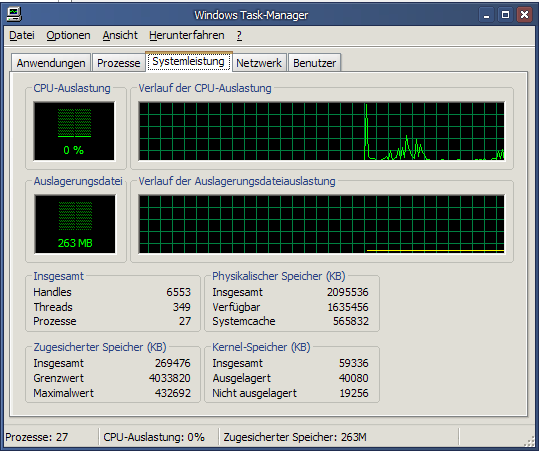Click status bar Zugesicherter Speicher: 263M
The height and width of the screenshot is (451, 539).
tap(295, 437)
